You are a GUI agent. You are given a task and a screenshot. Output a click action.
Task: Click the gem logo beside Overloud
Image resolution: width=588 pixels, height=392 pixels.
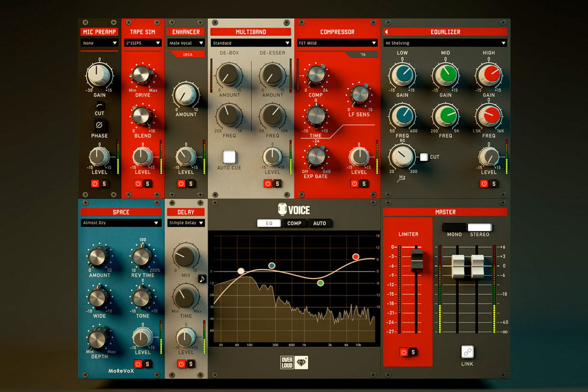(301, 362)
